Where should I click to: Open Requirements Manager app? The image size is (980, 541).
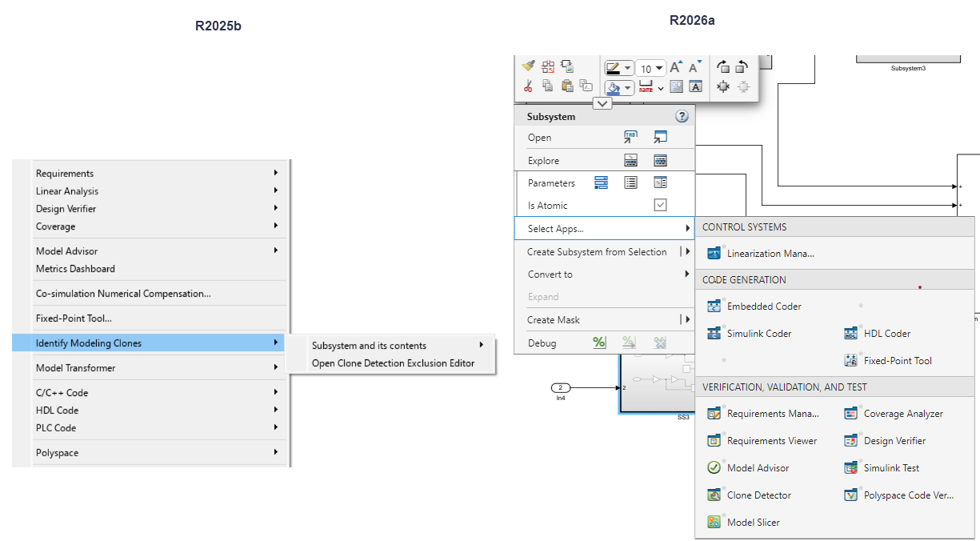tap(764, 414)
